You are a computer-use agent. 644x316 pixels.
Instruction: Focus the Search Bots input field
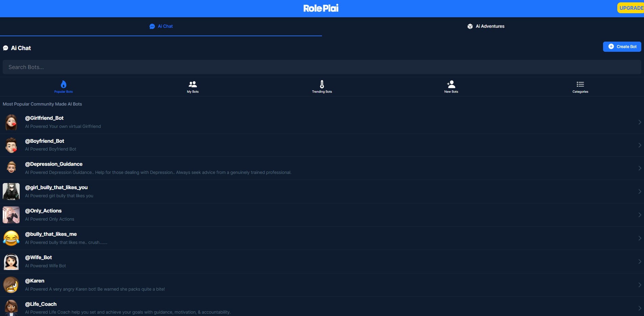(322, 67)
